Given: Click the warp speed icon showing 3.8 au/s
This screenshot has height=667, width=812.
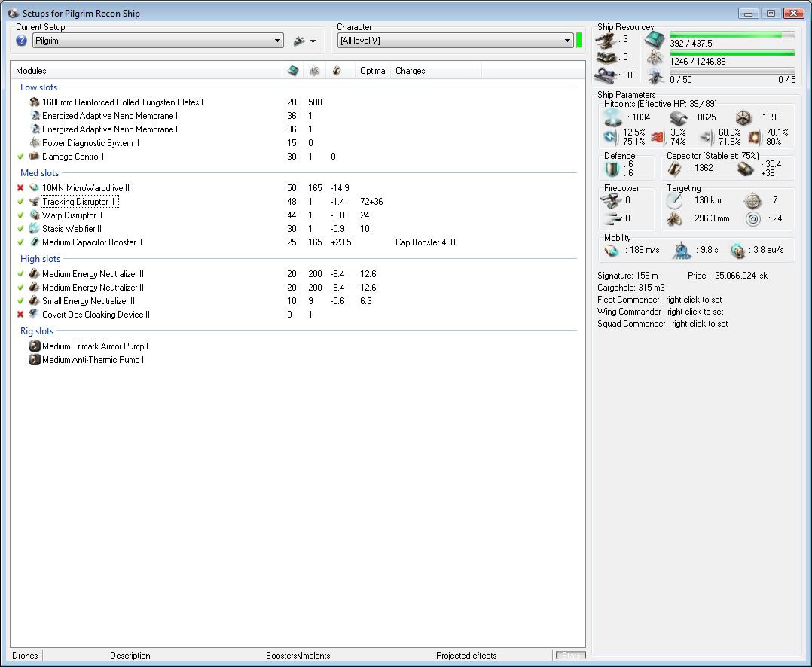Looking at the screenshot, I should tap(737, 251).
